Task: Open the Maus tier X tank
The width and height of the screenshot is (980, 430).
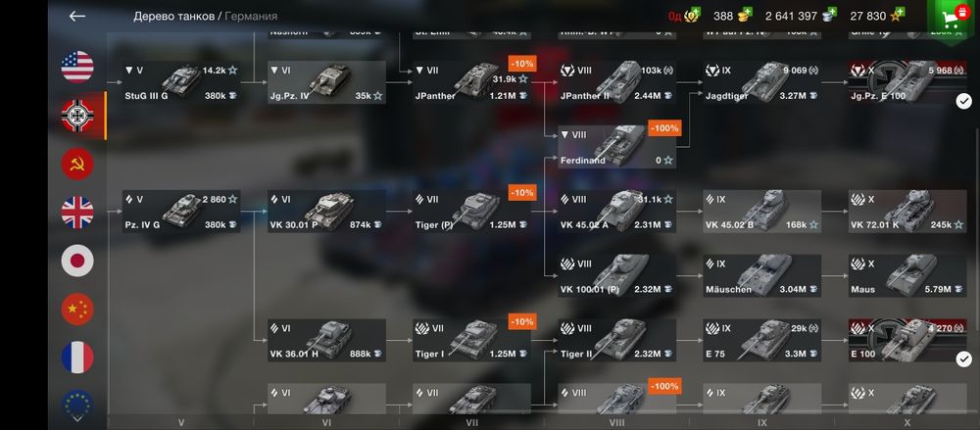Action: click(x=907, y=275)
